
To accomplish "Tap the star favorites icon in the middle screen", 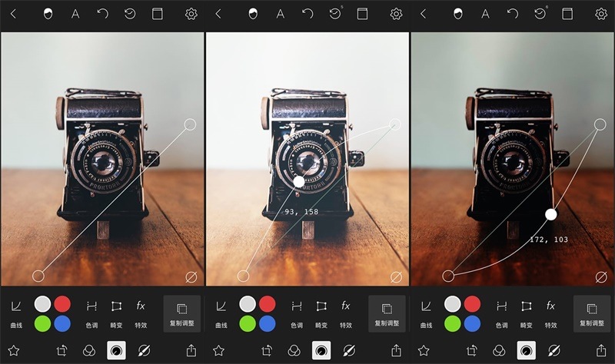I will pyautogui.click(x=218, y=350).
